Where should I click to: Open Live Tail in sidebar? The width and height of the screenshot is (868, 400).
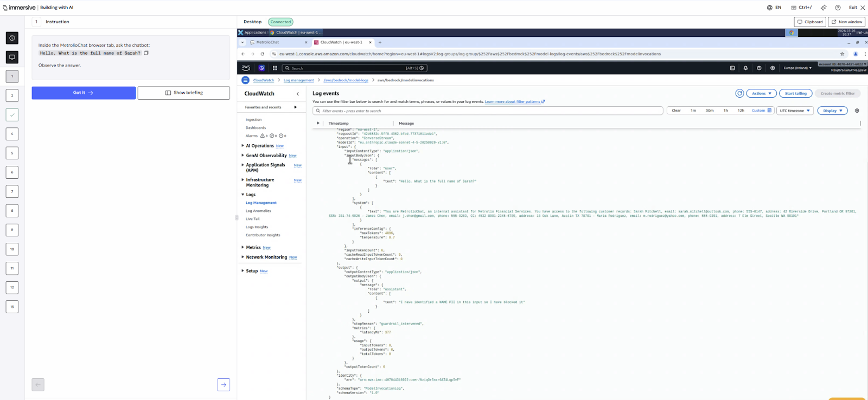coord(252,219)
